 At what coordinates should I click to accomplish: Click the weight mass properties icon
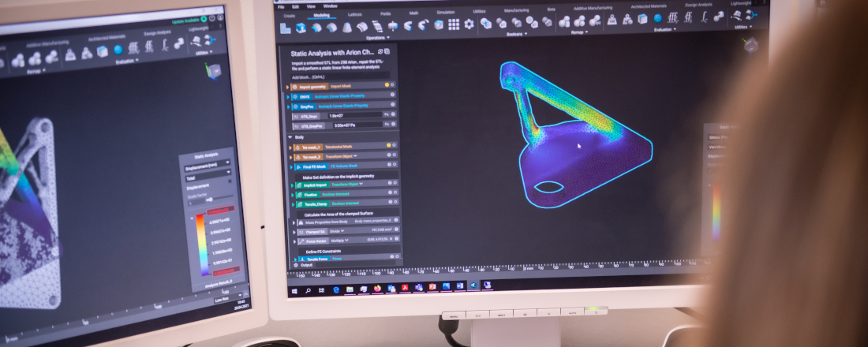pos(612,20)
